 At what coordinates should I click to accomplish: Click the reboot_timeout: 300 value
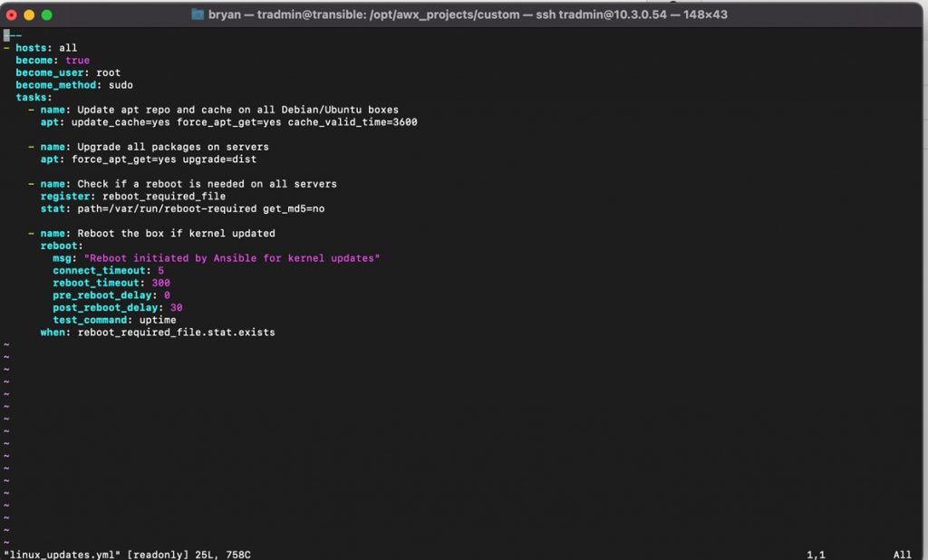(x=111, y=282)
